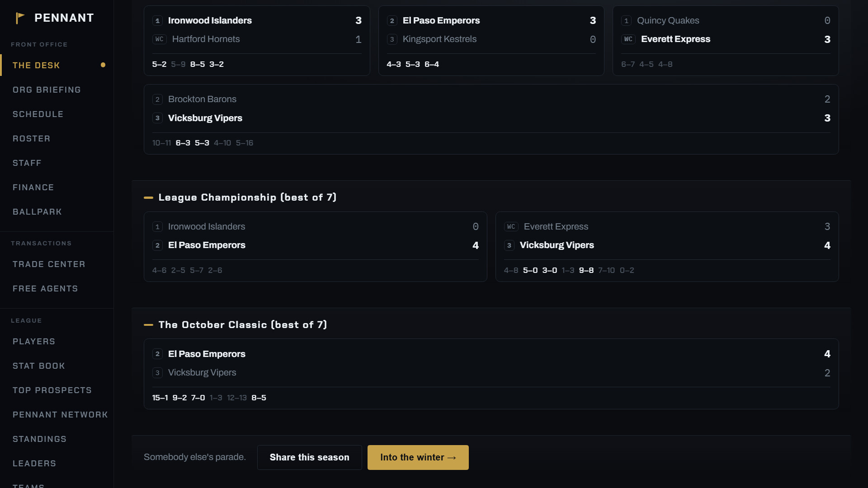
Task: Select El Paso Emperors in October Classic
Action: 207,354
